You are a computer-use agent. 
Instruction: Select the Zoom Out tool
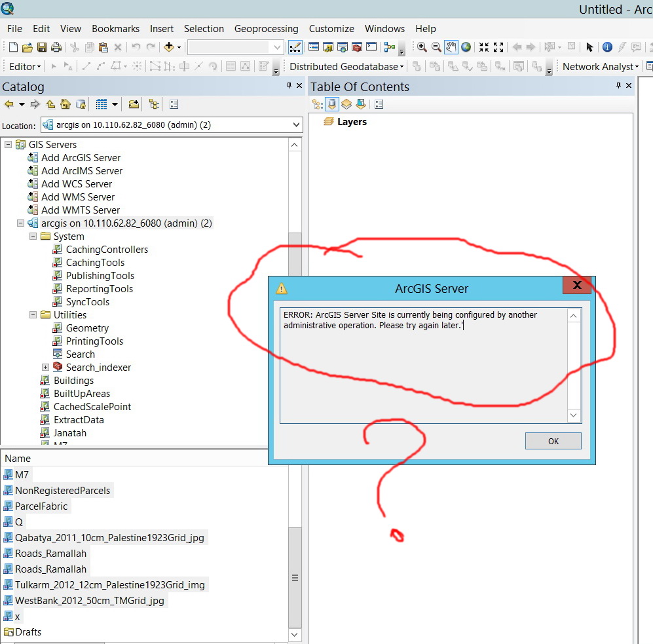pyautogui.click(x=436, y=47)
